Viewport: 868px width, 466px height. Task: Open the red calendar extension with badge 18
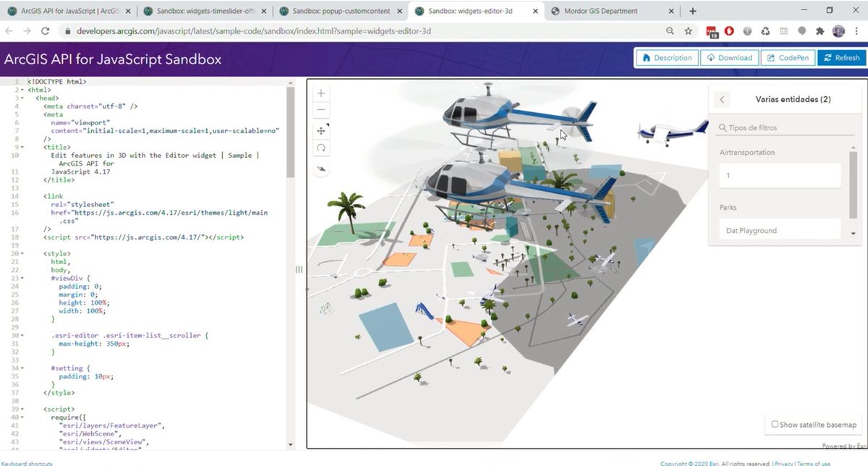coord(712,32)
